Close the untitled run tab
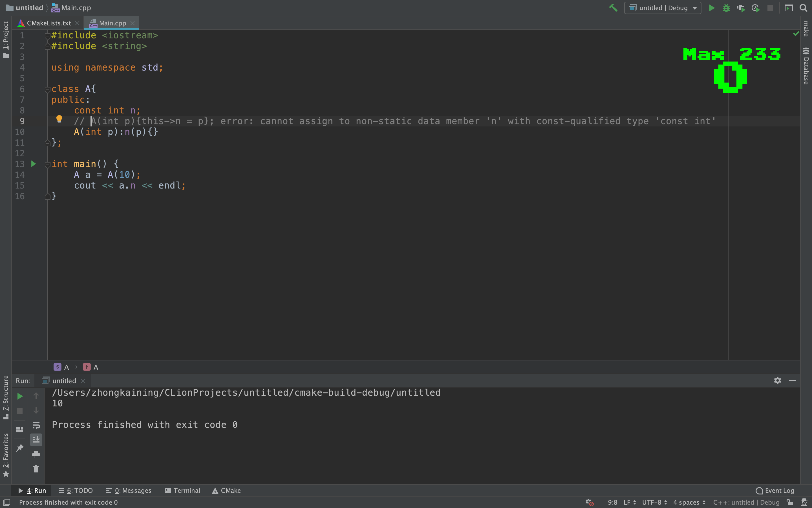The width and height of the screenshot is (812, 508). click(x=83, y=381)
